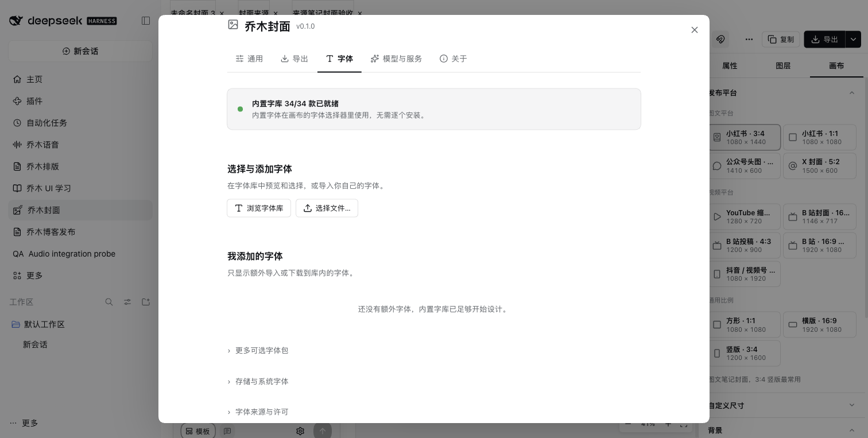Open QA Audio integration probe item
This screenshot has width=868, height=438.
[x=80, y=254]
